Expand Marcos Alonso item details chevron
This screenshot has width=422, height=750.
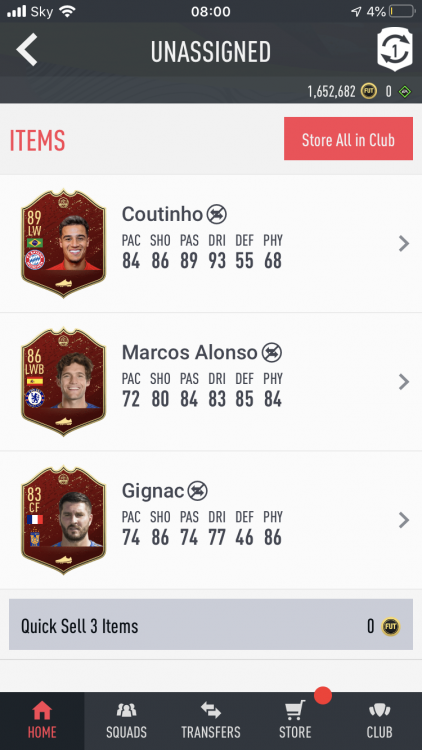click(404, 382)
